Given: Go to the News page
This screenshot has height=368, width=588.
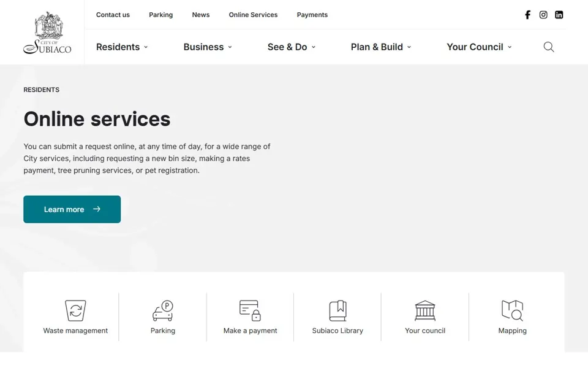Looking at the screenshot, I should click(x=201, y=15).
